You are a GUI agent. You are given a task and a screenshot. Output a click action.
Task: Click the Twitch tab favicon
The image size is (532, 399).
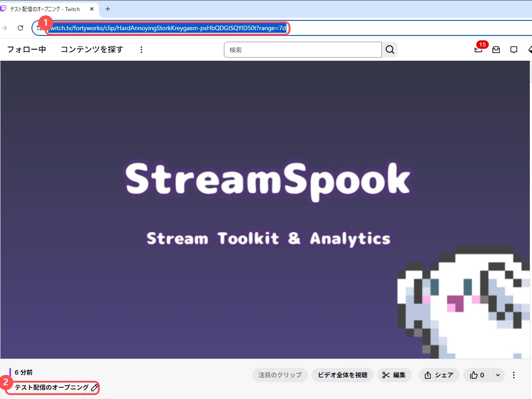pos(4,9)
